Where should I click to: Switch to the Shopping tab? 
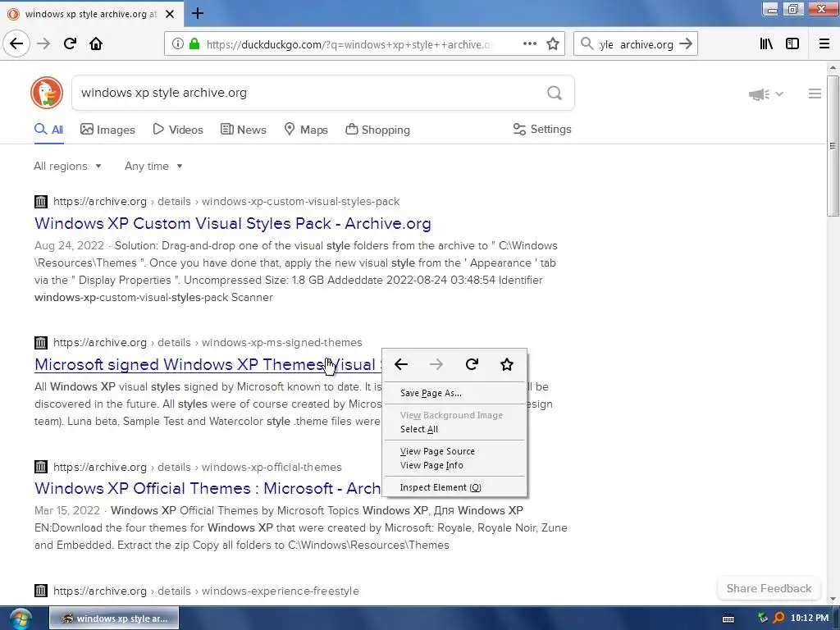coord(377,130)
